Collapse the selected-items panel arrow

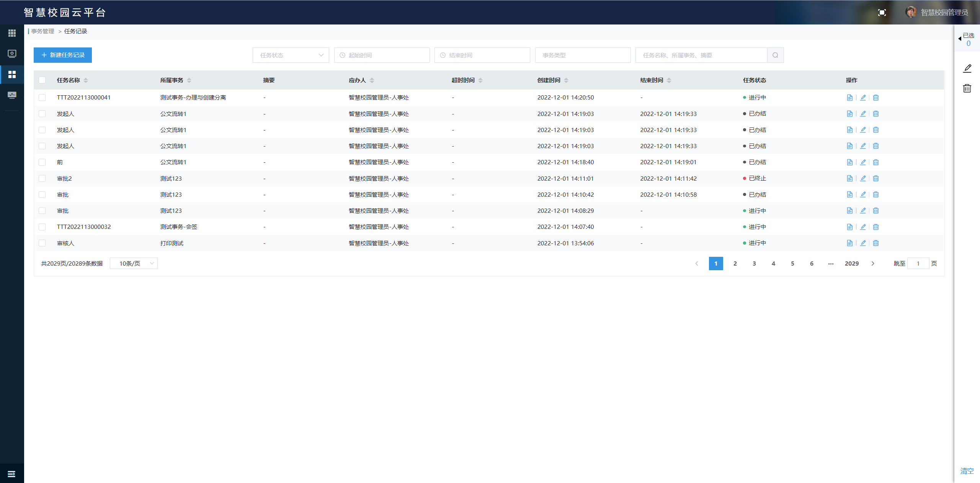[960, 39]
